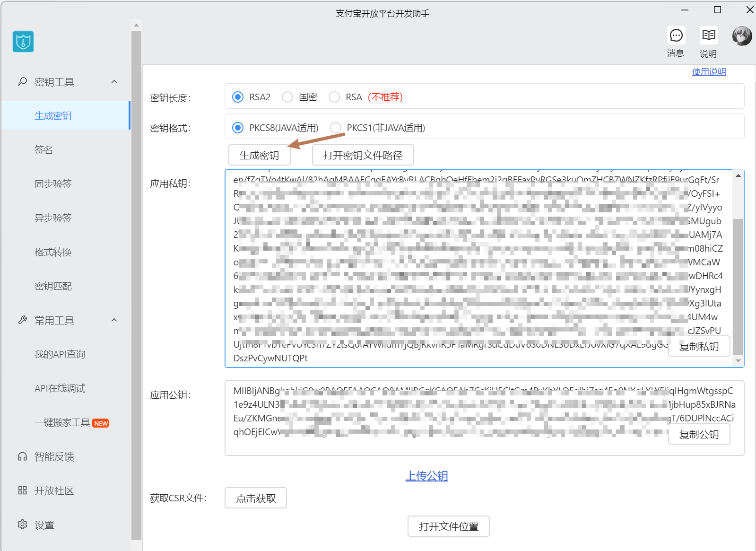756x551 pixels.
Task: Click the 打开密钥文件路径 button
Action: [x=363, y=155]
